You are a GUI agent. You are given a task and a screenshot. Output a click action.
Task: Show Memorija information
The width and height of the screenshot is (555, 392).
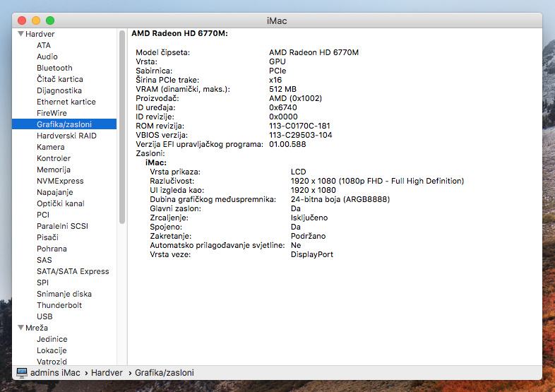[x=53, y=170]
